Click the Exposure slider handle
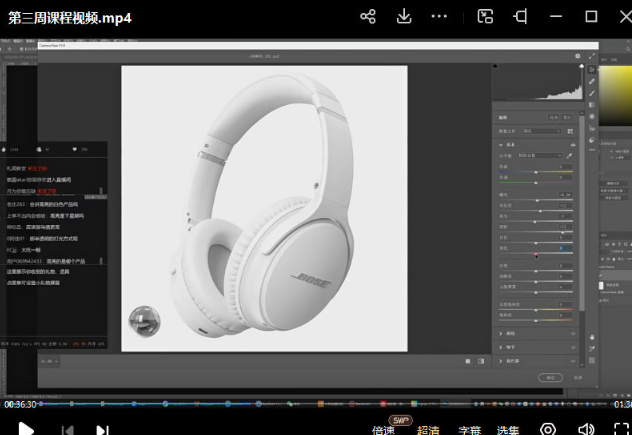Image resolution: width=632 pixels, height=435 pixels. point(537,200)
